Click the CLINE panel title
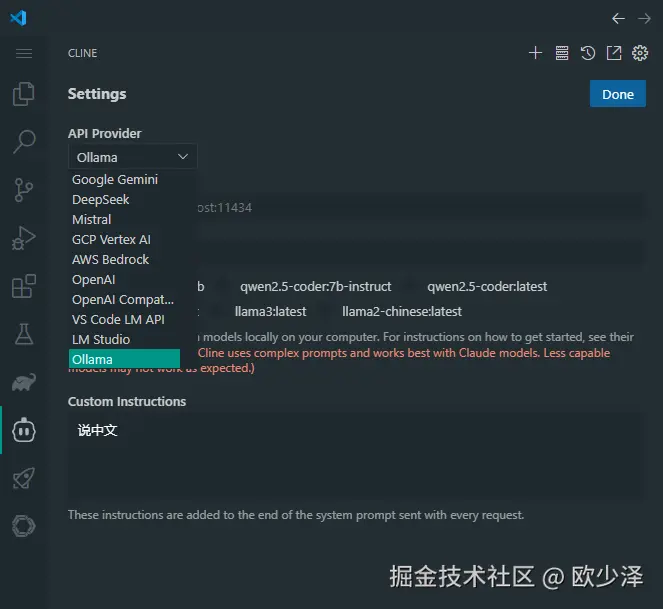The image size is (663, 609). click(82, 53)
